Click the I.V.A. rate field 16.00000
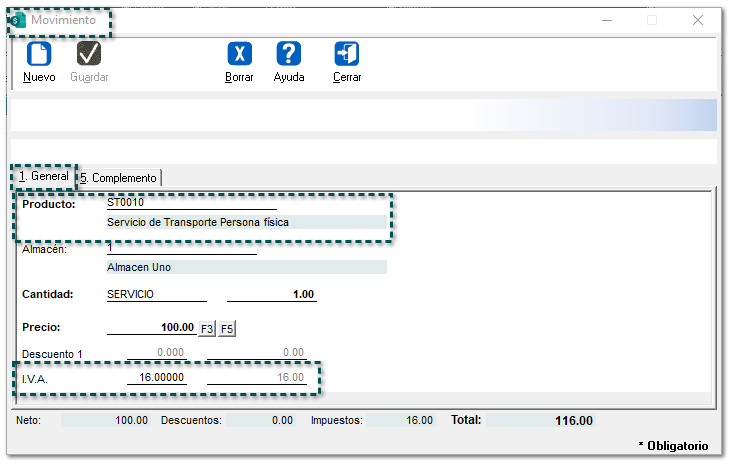 (x=157, y=378)
